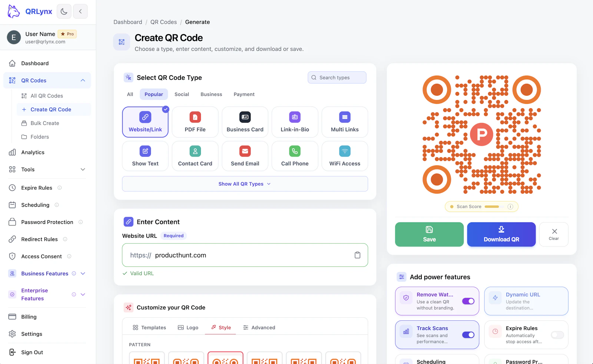Image resolution: width=593 pixels, height=364 pixels.
Task: Open the Templates customization tab
Action: tap(149, 328)
